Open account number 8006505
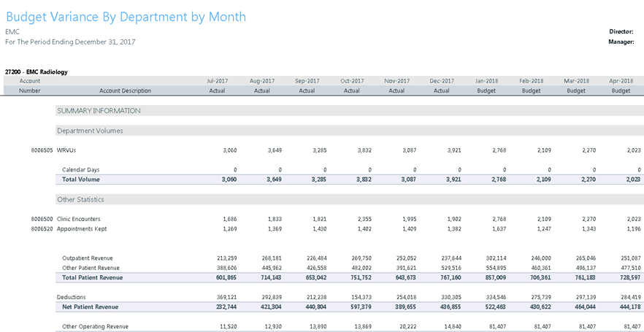 coord(42,150)
